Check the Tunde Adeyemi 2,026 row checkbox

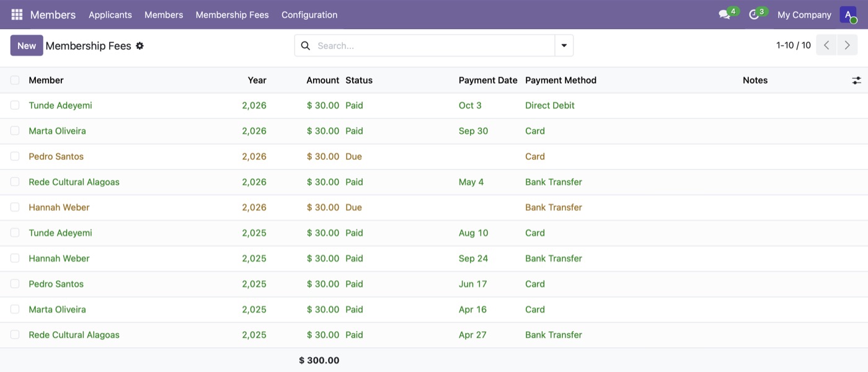[x=15, y=105]
